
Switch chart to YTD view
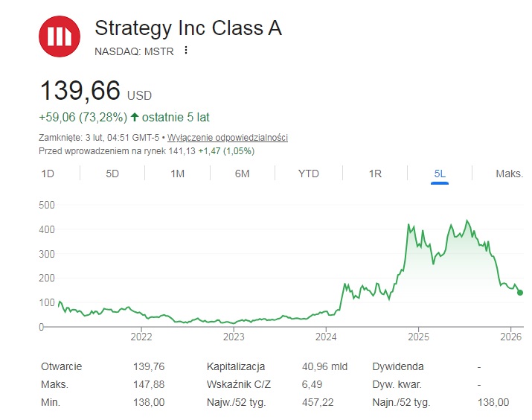[x=308, y=174]
